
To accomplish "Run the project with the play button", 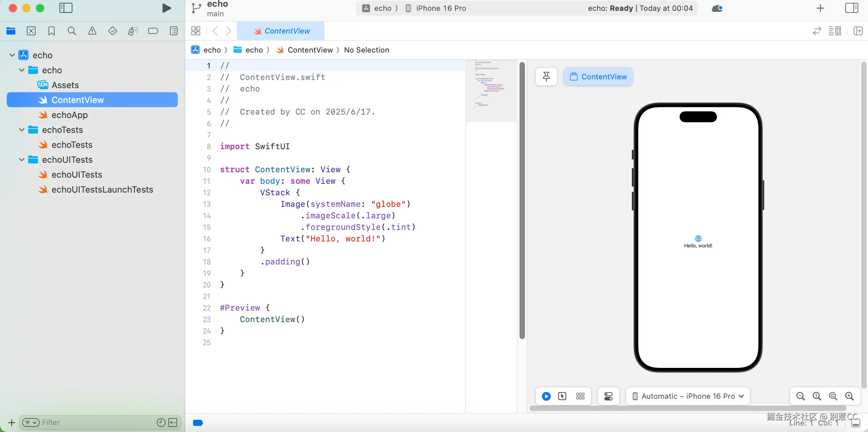I will [166, 8].
